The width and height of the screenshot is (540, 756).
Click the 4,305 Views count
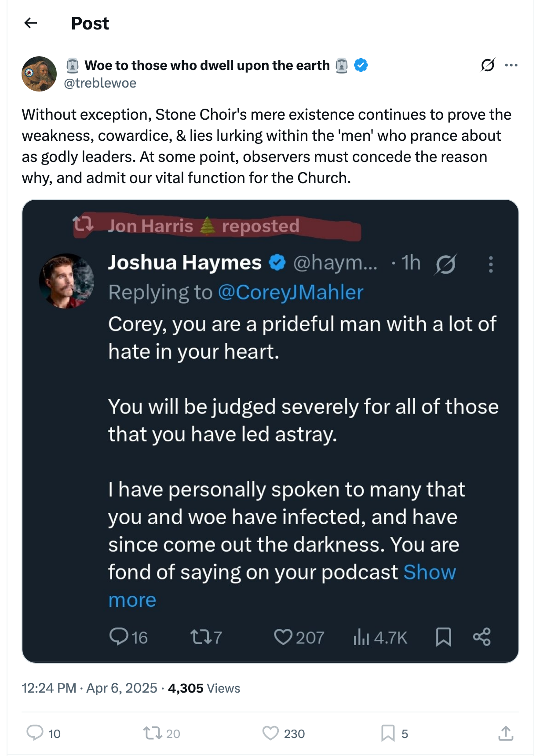204,688
